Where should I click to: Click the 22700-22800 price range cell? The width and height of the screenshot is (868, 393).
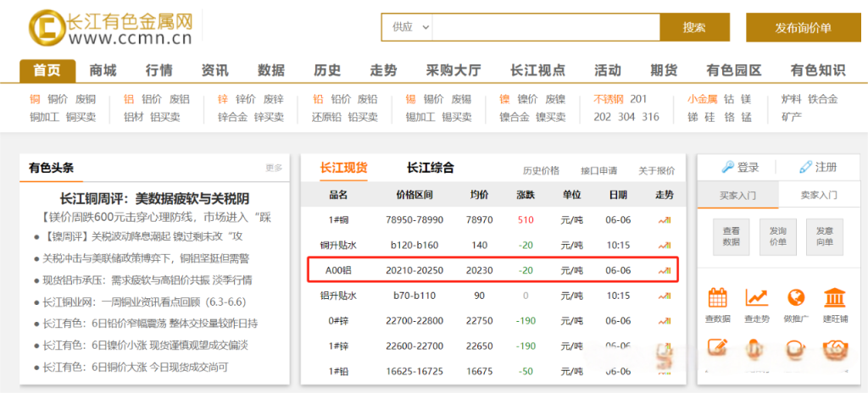coord(415,321)
